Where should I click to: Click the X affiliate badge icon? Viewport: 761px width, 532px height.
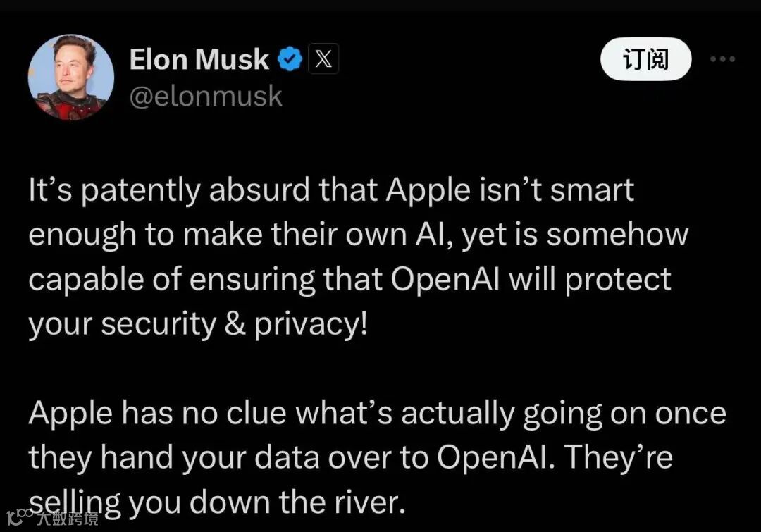click(323, 58)
